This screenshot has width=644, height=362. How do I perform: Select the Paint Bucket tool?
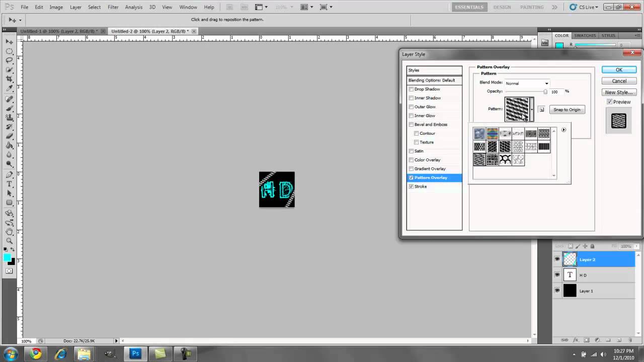click(x=10, y=145)
